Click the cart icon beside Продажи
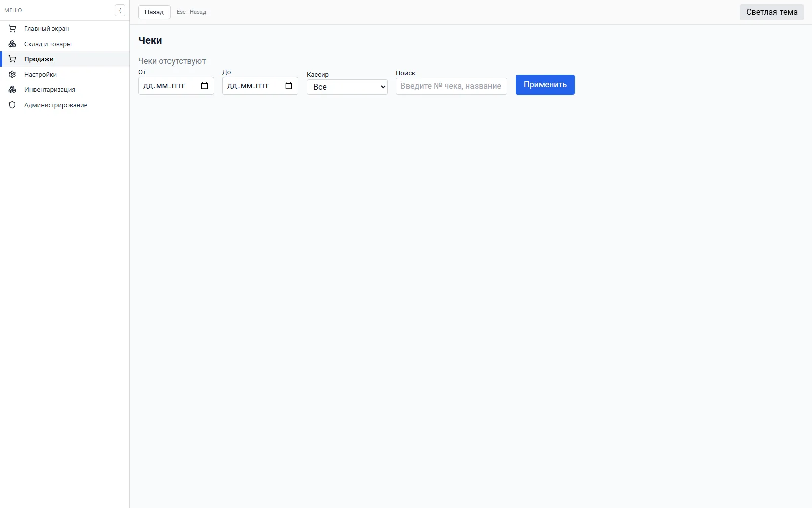Image resolution: width=812 pixels, height=508 pixels. 12,59
